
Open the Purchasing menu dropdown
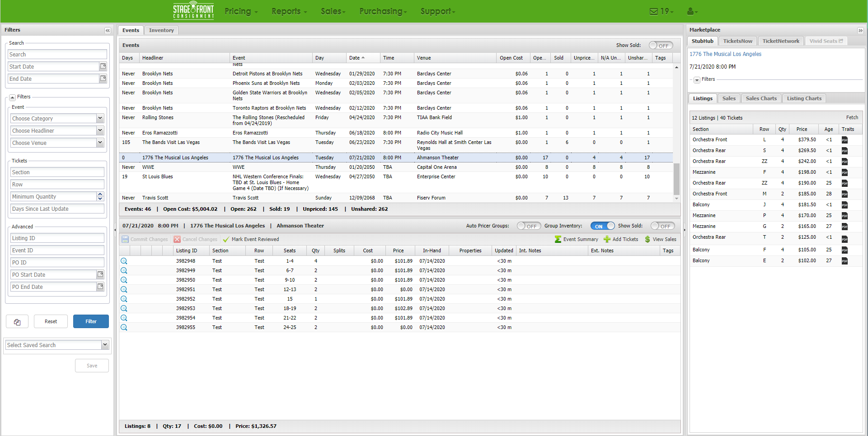pos(383,11)
